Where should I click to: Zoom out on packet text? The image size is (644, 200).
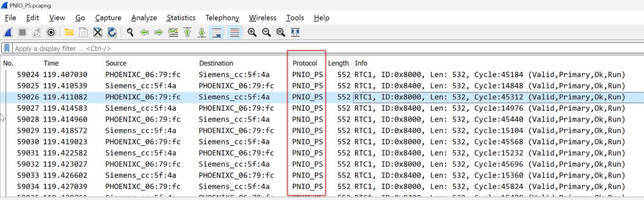click(x=266, y=33)
